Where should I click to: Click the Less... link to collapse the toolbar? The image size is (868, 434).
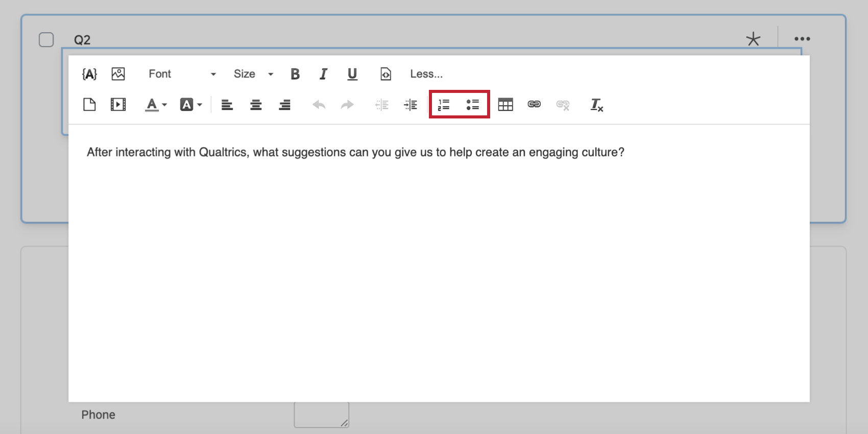point(426,74)
